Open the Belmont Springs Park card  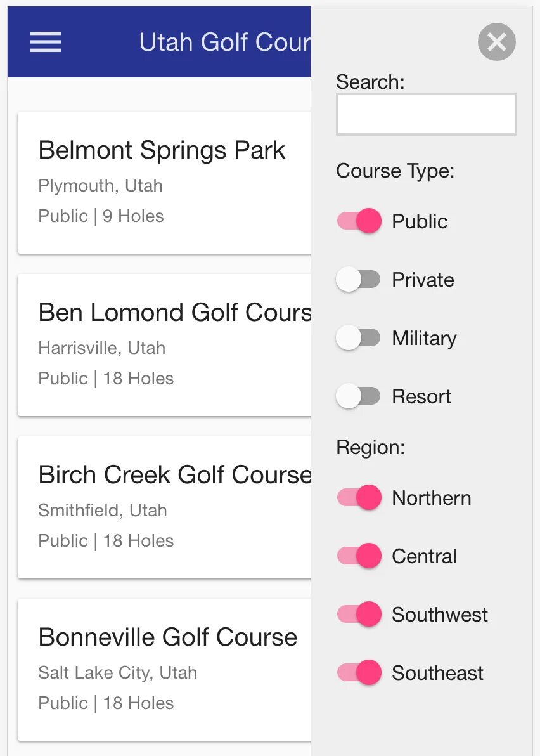point(164,183)
